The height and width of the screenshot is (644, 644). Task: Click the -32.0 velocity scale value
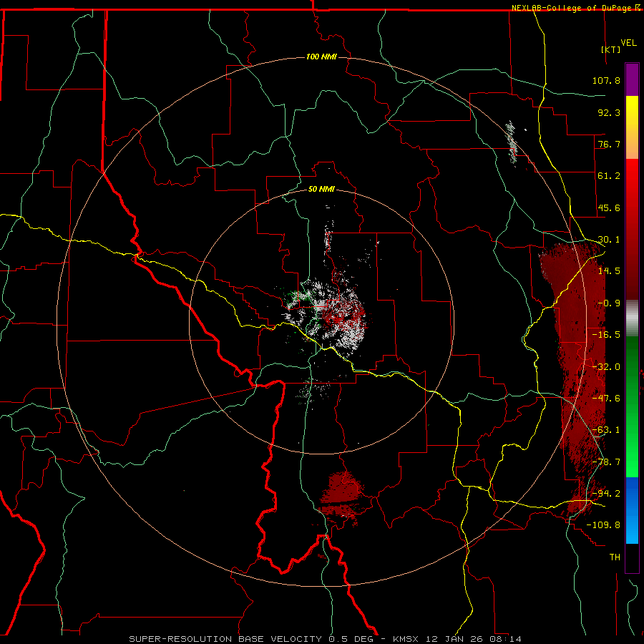click(606, 367)
